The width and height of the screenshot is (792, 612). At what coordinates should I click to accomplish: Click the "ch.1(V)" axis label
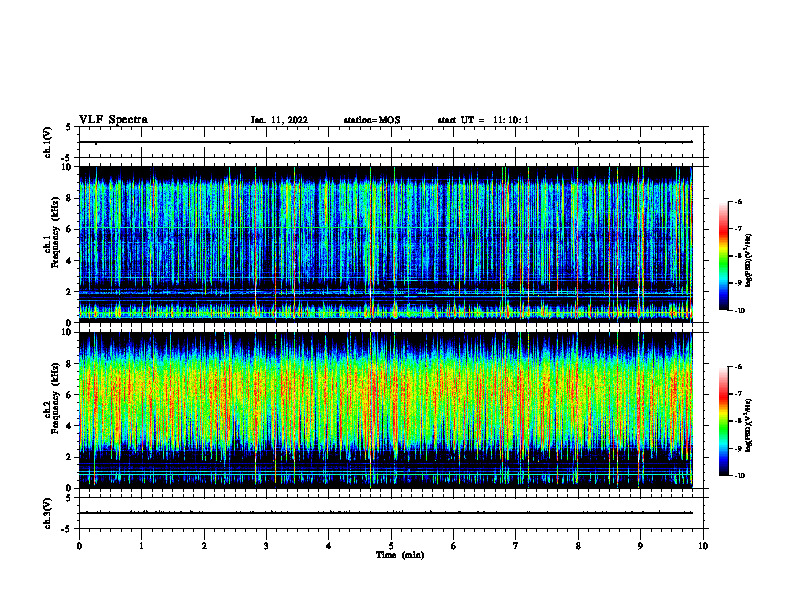click(x=47, y=142)
